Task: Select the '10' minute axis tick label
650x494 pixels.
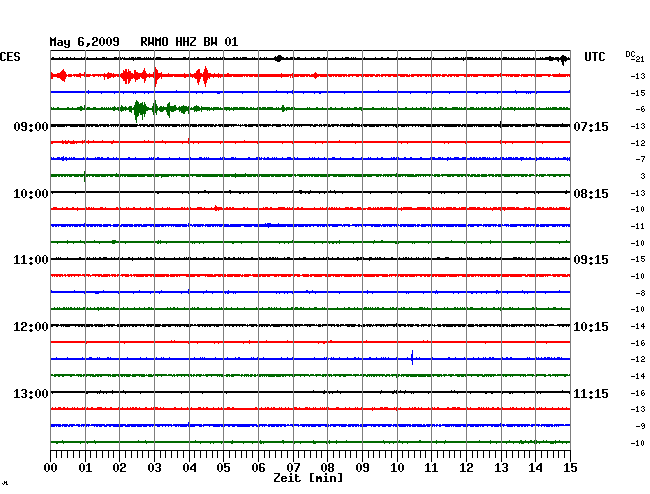Action: 397,468
